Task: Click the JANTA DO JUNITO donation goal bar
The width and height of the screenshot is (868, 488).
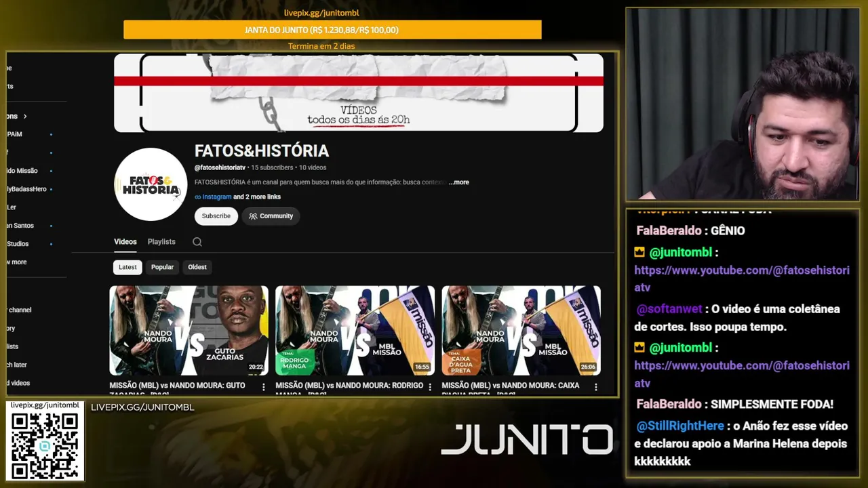Action: click(332, 30)
